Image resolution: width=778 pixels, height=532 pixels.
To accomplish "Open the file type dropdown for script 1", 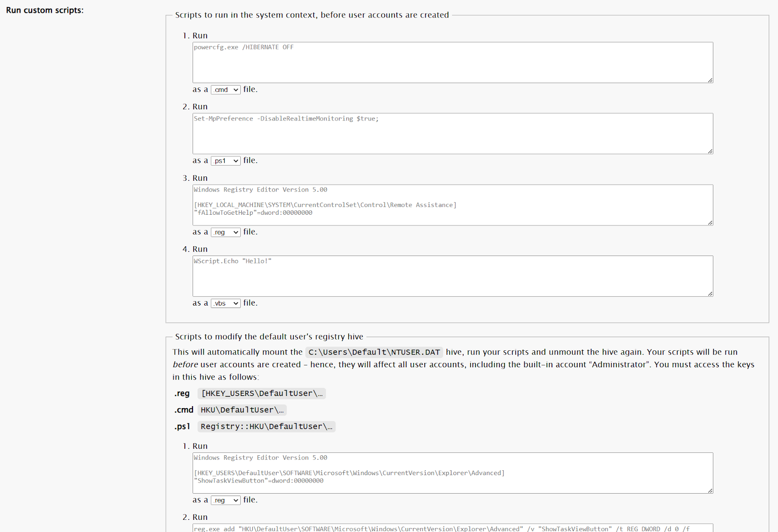I will point(225,89).
